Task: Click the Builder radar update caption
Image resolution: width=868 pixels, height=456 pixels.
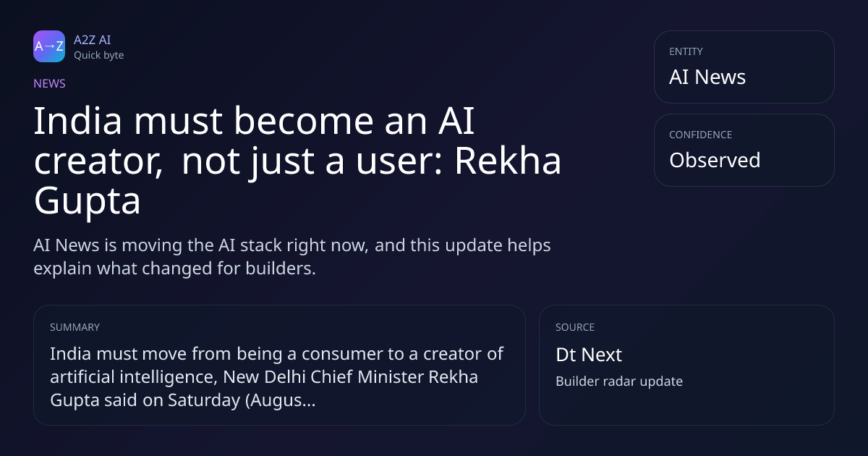Action: (619, 381)
